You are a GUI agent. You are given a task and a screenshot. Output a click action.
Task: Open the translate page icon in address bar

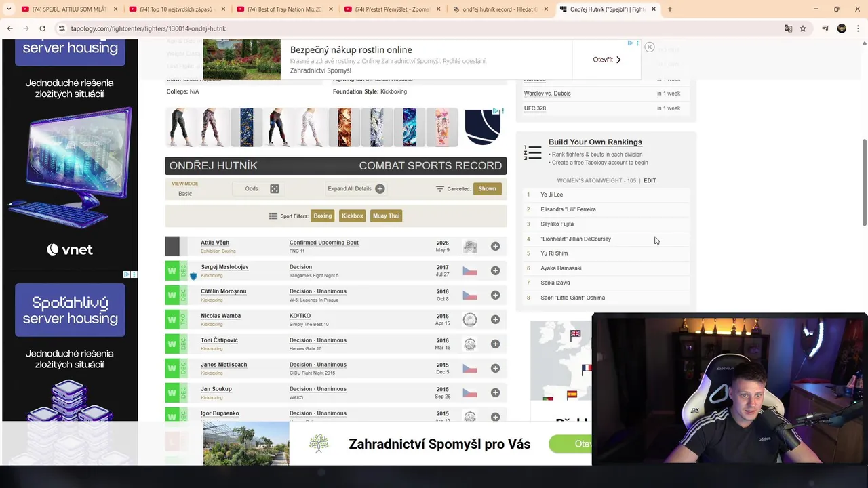point(788,28)
